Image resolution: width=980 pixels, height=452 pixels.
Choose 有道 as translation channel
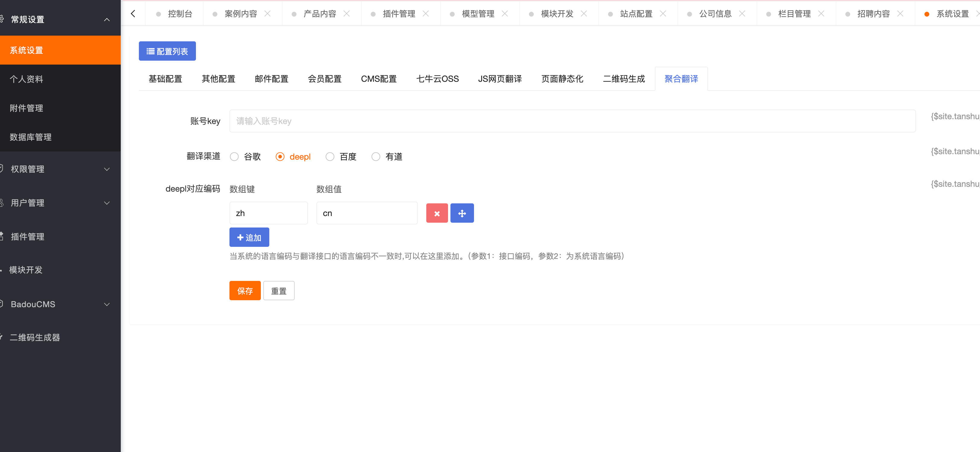tap(376, 156)
